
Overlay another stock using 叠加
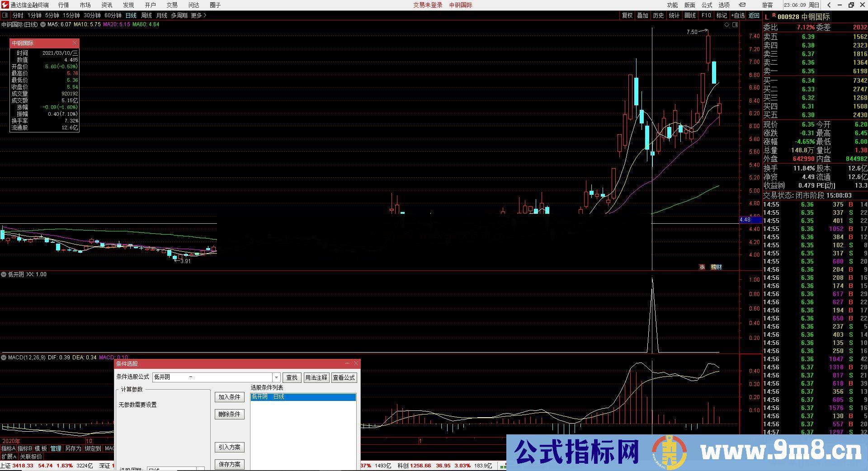[x=642, y=15]
